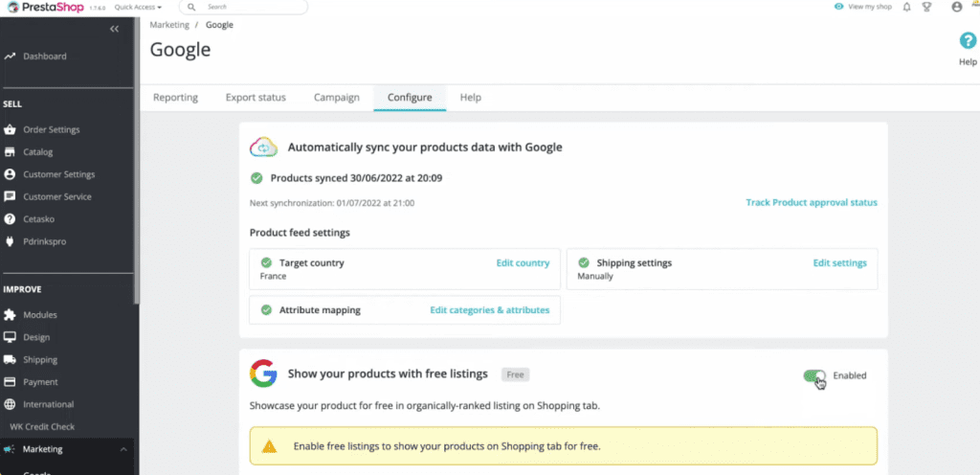This screenshot has width=980, height=475.
Task: Click the Free badge label
Action: (x=516, y=374)
